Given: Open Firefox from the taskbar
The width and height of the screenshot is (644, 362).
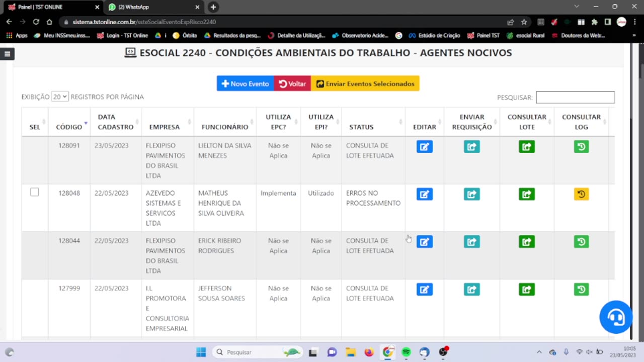Looking at the screenshot, I should (x=369, y=352).
